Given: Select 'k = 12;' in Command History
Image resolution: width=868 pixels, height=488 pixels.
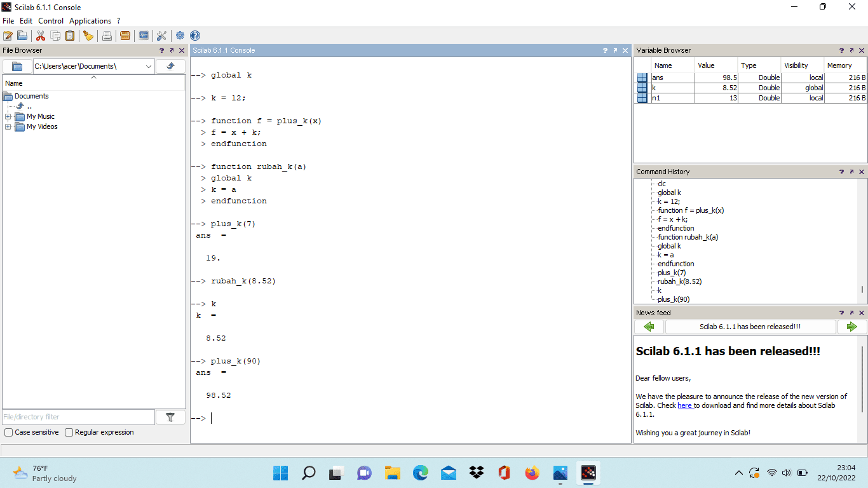Looking at the screenshot, I should [668, 201].
